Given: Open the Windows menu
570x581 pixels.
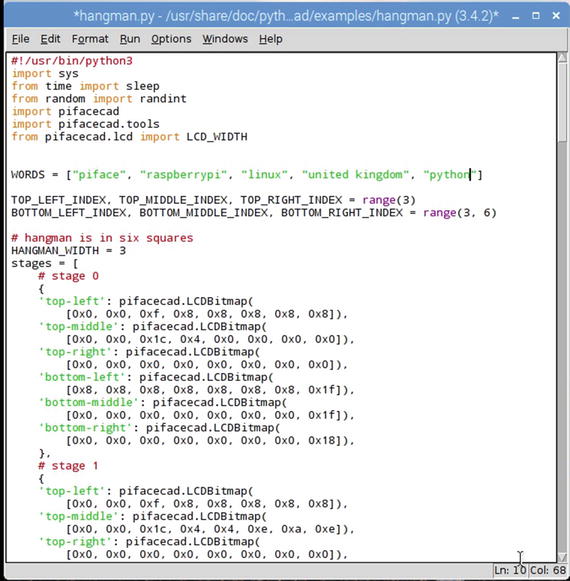Looking at the screenshot, I should pos(225,39).
